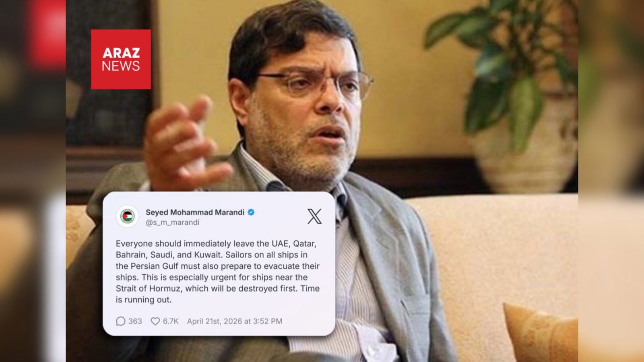The image size is (644, 362).
Task: Click the red ARAZ NEWS logo
Action: (121, 59)
